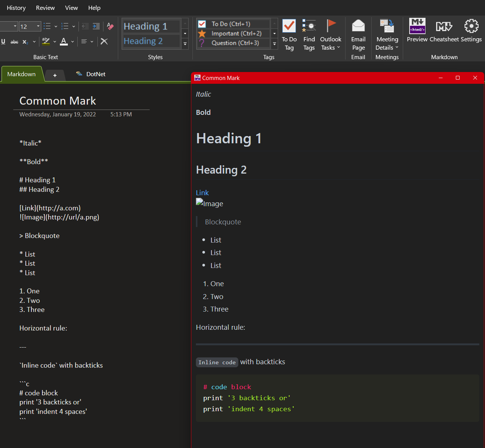Apply font color
The width and height of the screenshot is (485, 448).
64,42
